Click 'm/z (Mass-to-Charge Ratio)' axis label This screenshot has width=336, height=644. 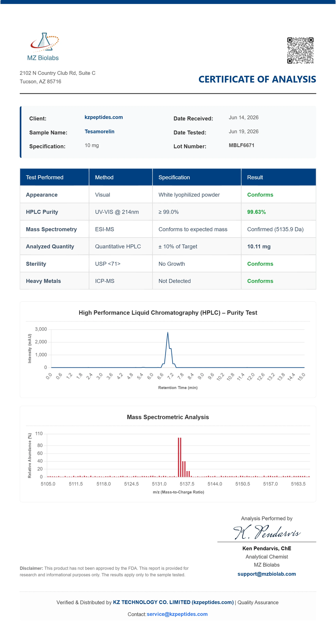click(178, 492)
